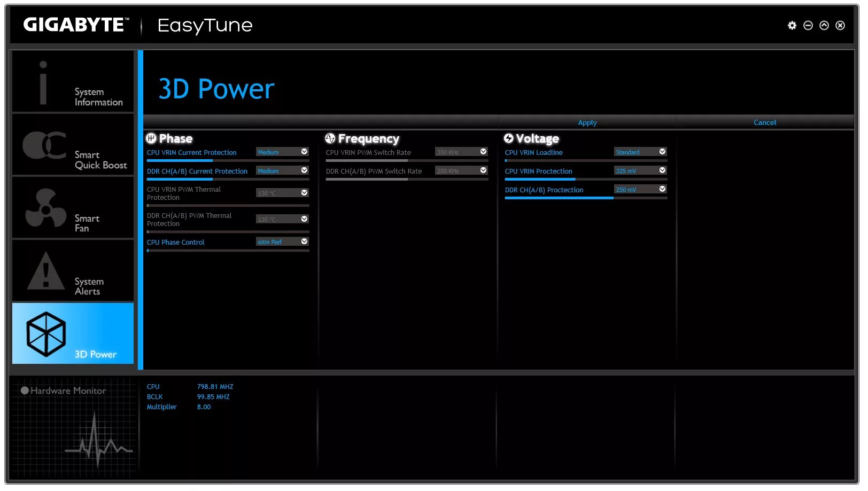
Task: Open CPU VRIN Proctection 325 mV dropdown
Action: [640, 171]
